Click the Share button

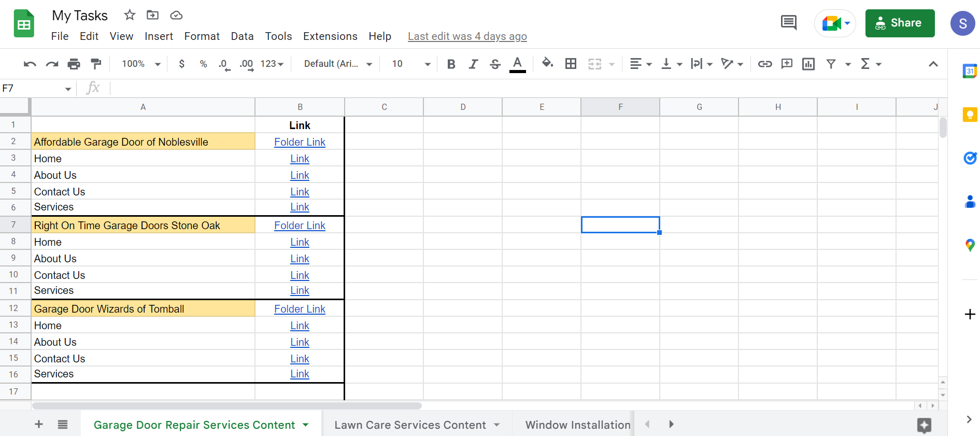[900, 23]
